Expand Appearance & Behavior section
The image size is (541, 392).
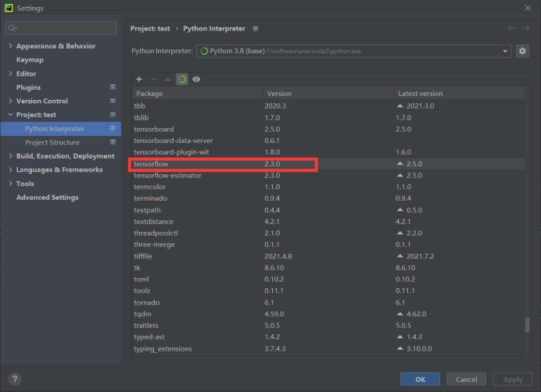coord(10,46)
